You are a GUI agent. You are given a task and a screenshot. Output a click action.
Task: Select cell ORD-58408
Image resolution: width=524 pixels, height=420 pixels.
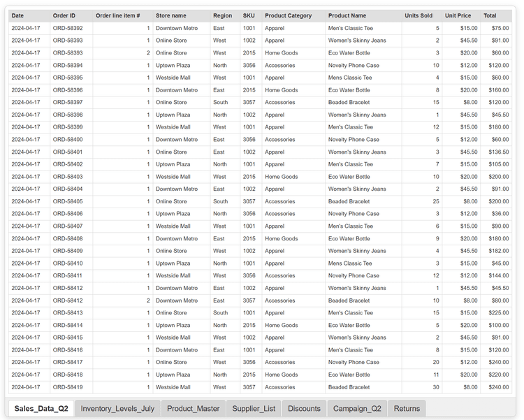(x=71, y=238)
